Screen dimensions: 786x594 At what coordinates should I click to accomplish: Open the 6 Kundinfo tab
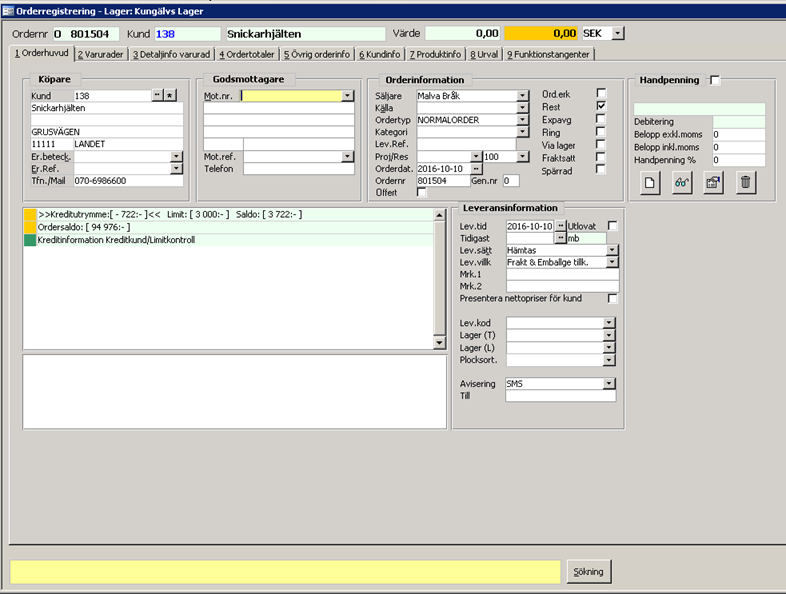point(379,53)
